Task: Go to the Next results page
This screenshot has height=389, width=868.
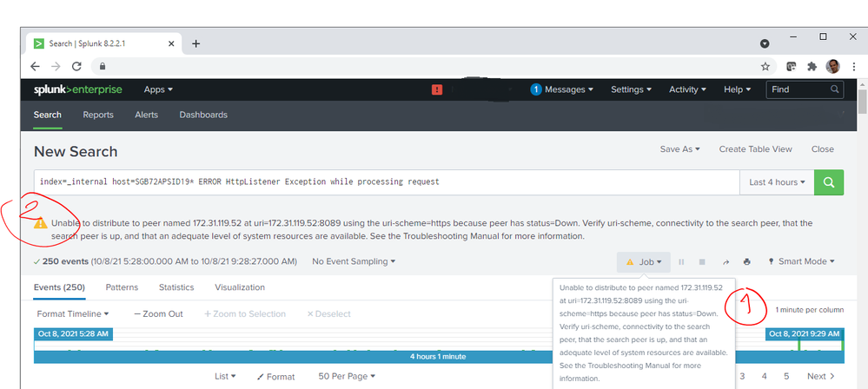Action: click(x=820, y=376)
